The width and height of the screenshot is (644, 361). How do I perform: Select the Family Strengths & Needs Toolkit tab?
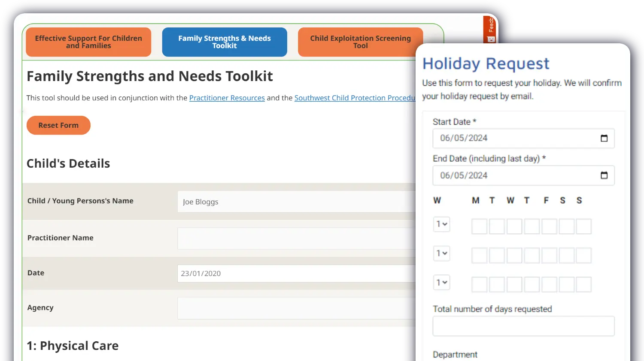[225, 42]
